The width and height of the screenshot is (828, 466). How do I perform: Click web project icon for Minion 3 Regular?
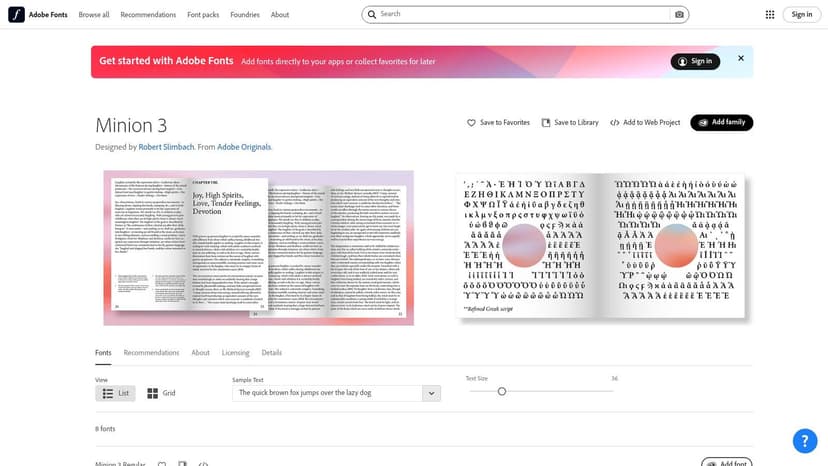click(x=203, y=464)
